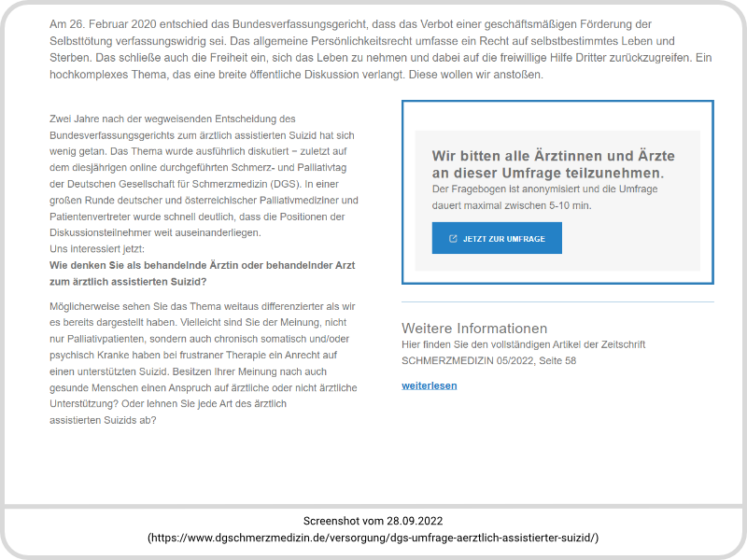Viewport: 747px width, 560px height.
Task: Click the heading 'Wir bitten alle Ärztinnen und Ärzte'
Action: tap(553, 156)
